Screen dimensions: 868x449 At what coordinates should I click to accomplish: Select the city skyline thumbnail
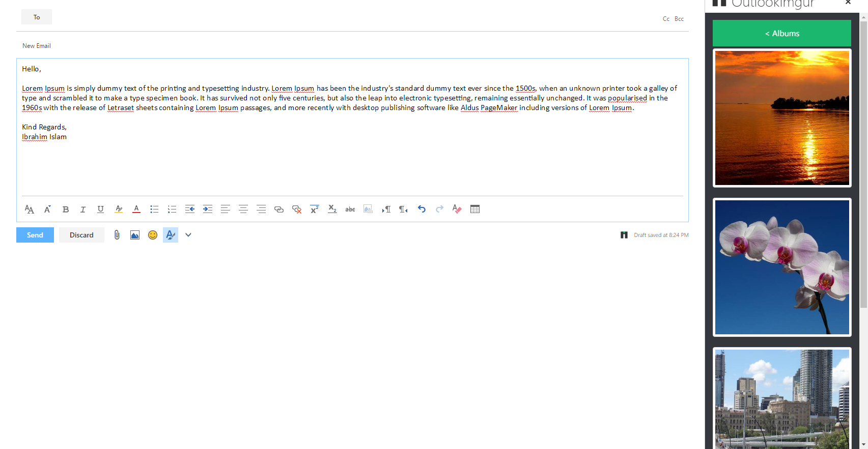coord(782,399)
